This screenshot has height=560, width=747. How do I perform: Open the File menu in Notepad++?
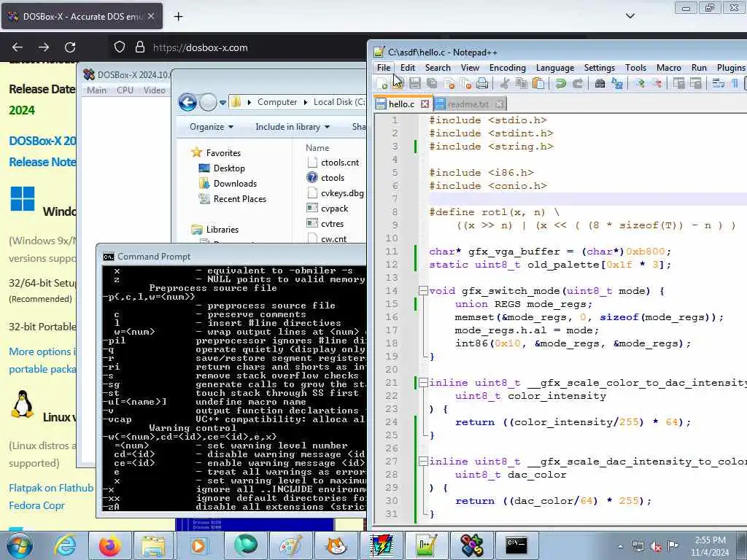point(384,68)
